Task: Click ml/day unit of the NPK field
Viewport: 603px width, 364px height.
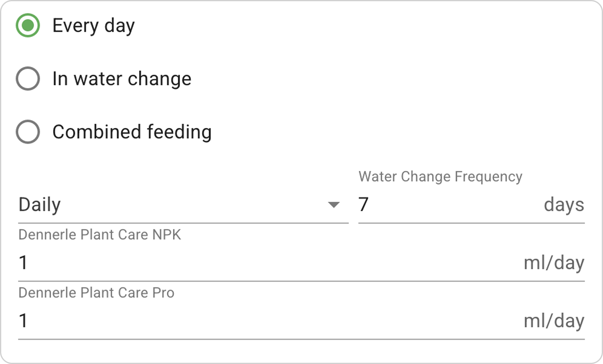Action: coord(554,263)
